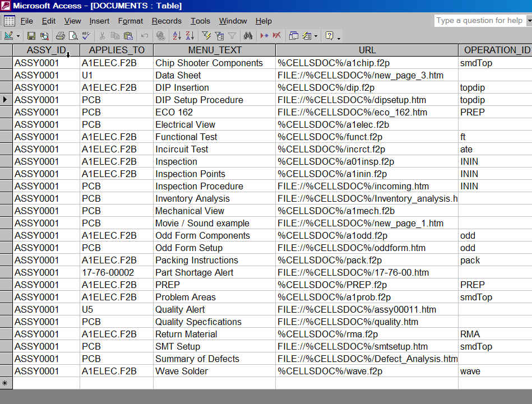The image size is (532, 404).
Task: Click the '%CELLSDOC%/a1elec.f2b' URL cell
Action: pos(367,124)
